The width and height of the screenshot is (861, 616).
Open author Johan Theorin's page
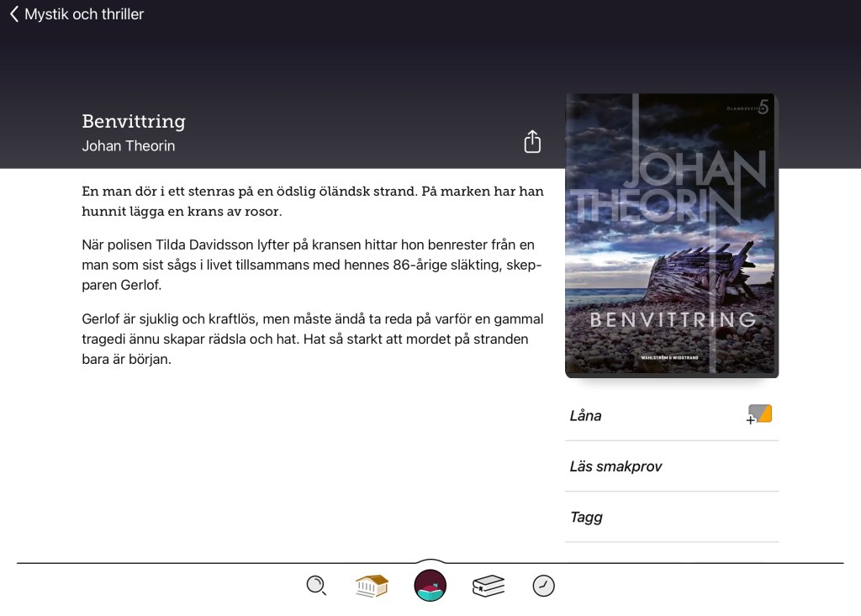tap(129, 146)
